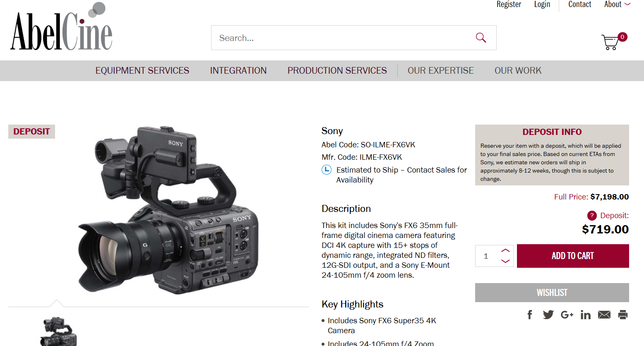Open the Equipment Services menu
This screenshot has height=346, width=644.
(142, 71)
